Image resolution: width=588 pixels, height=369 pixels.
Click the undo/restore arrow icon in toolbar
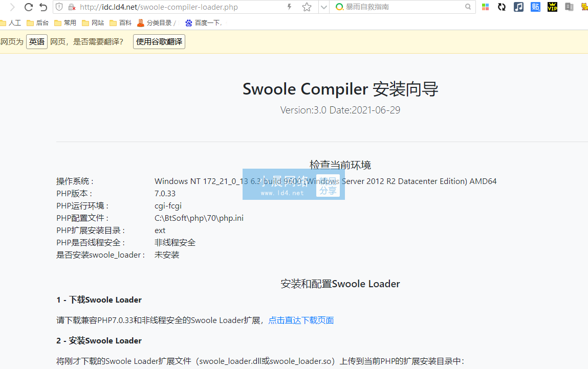coord(43,7)
